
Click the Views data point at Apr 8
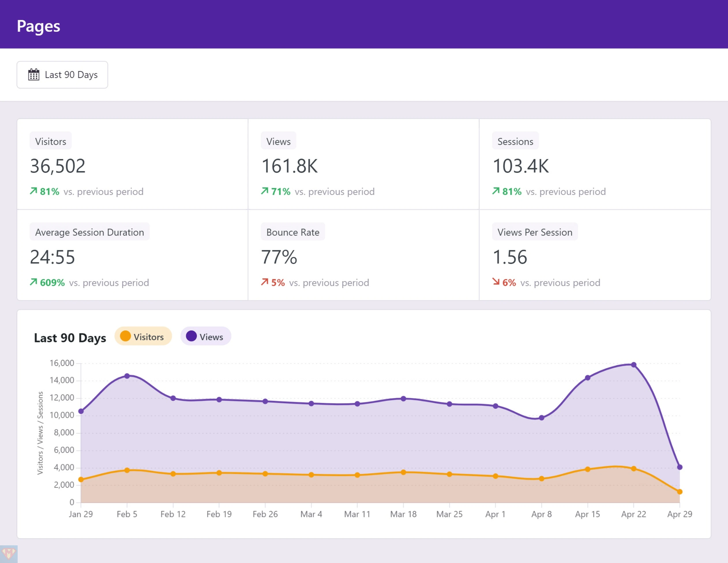(542, 418)
